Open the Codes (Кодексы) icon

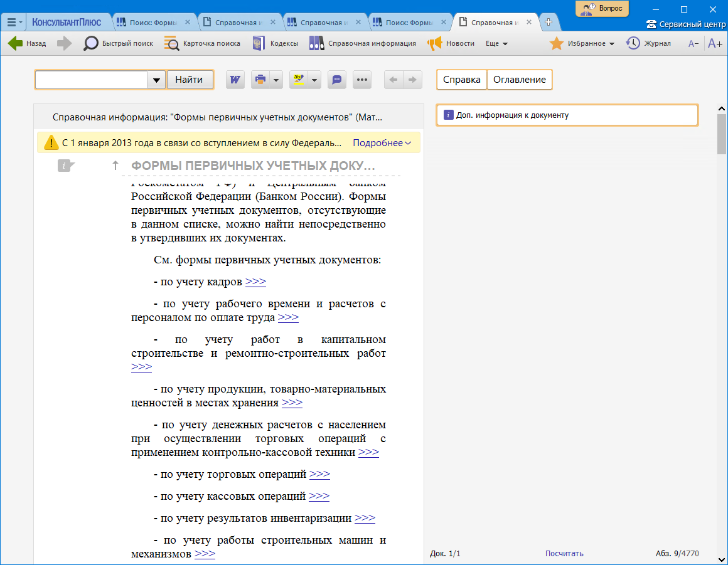258,43
